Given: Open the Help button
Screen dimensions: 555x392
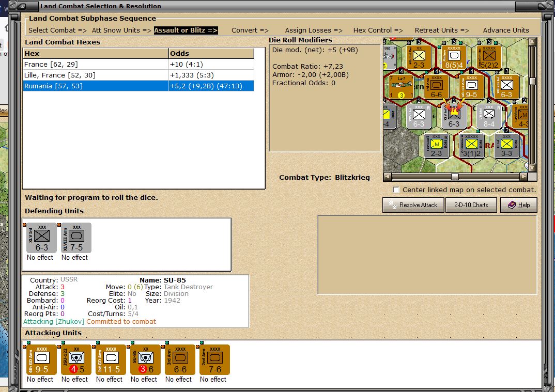Looking at the screenshot, I should pos(518,205).
